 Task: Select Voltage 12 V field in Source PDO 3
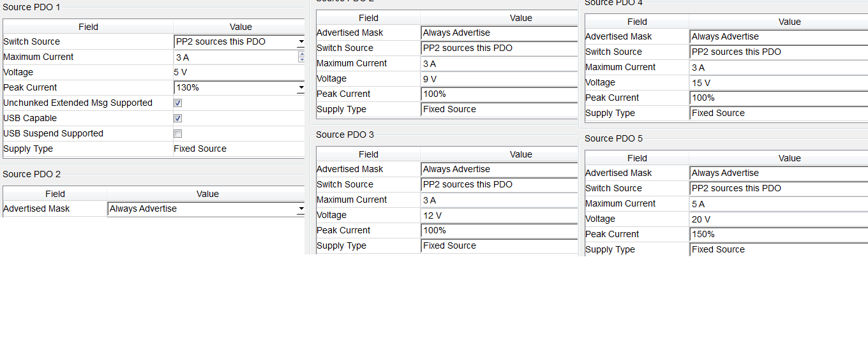[499, 215]
